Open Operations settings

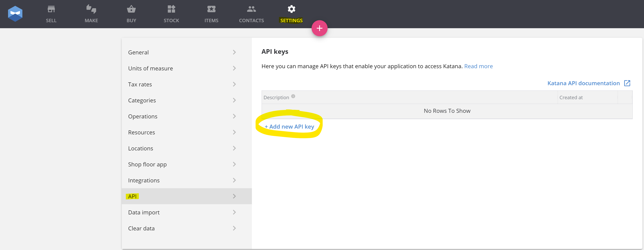pyautogui.click(x=187, y=116)
